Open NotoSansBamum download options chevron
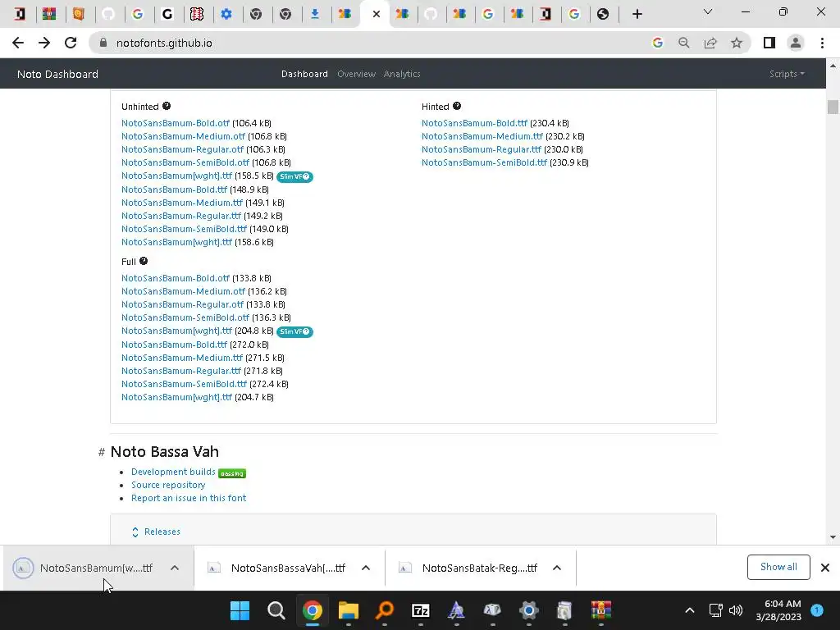Viewport: 840px width, 630px height. pyautogui.click(x=175, y=568)
